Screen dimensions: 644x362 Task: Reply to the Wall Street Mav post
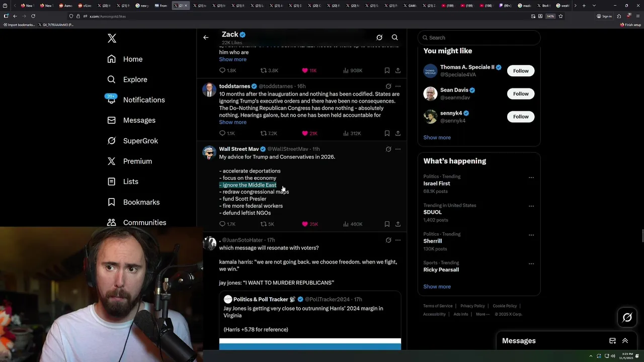pos(222,224)
